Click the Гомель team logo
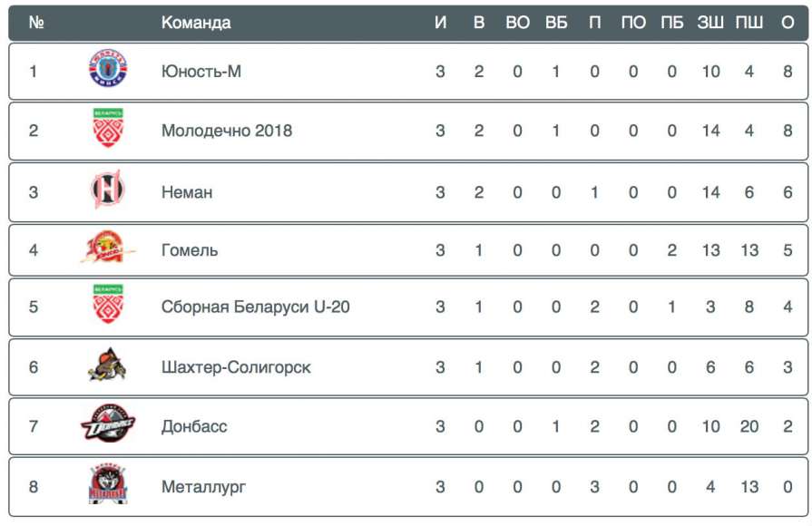Image resolution: width=812 pixels, height=526 pixels. pyautogui.click(x=108, y=249)
